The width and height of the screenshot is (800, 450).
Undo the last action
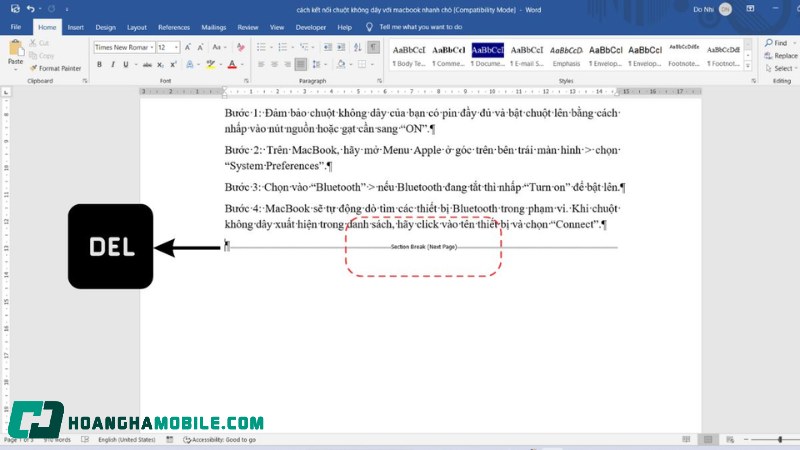tap(31, 9)
